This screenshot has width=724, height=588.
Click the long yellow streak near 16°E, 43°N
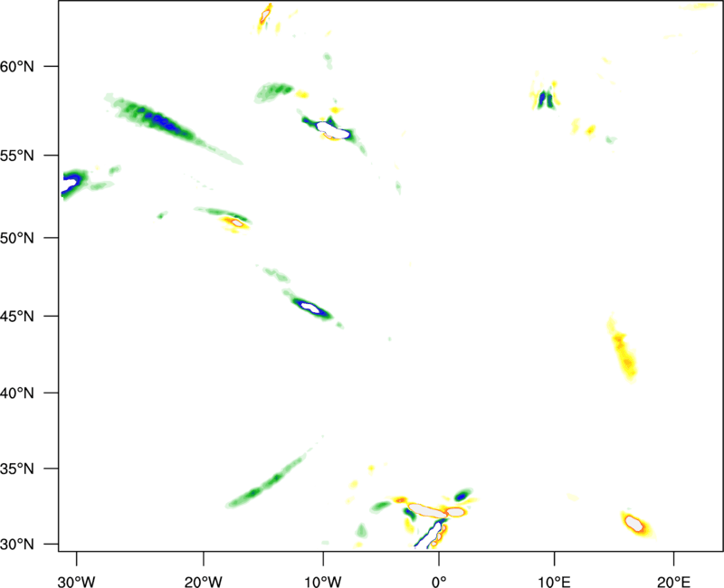(x=623, y=348)
